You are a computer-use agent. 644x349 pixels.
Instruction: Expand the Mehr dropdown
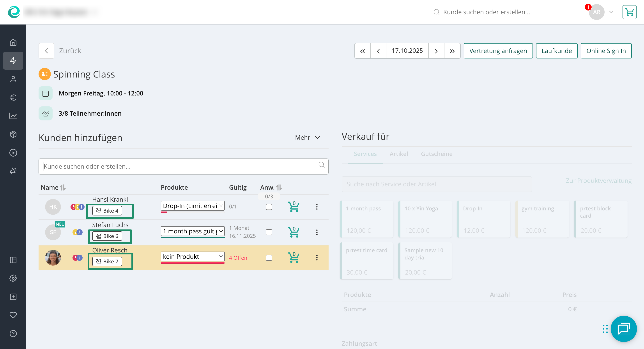tap(308, 138)
